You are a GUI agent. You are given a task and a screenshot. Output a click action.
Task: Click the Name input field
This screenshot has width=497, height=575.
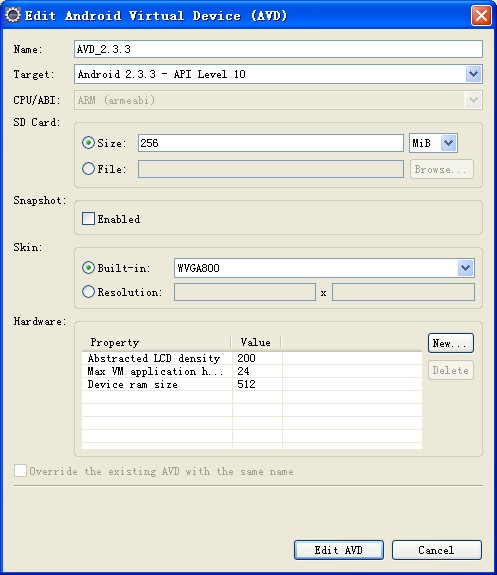point(278,49)
